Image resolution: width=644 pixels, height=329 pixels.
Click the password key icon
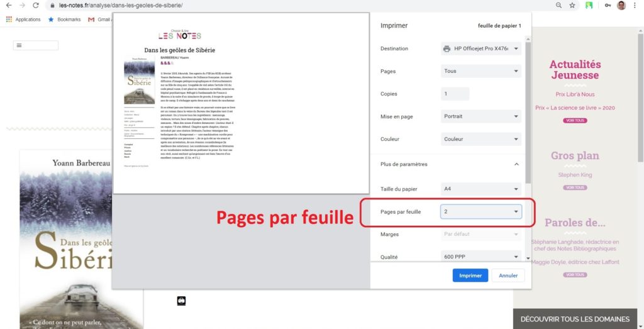tap(608, 5)
